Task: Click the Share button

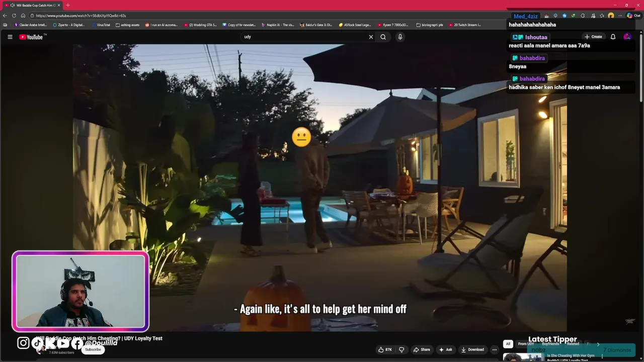Action: point(422,349)
